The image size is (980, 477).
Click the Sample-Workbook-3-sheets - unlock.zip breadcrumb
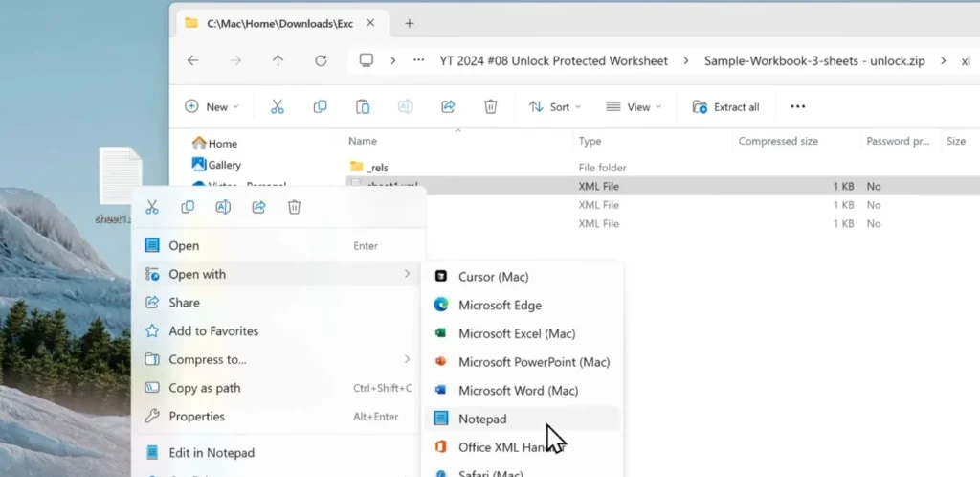tap(814, 61)
